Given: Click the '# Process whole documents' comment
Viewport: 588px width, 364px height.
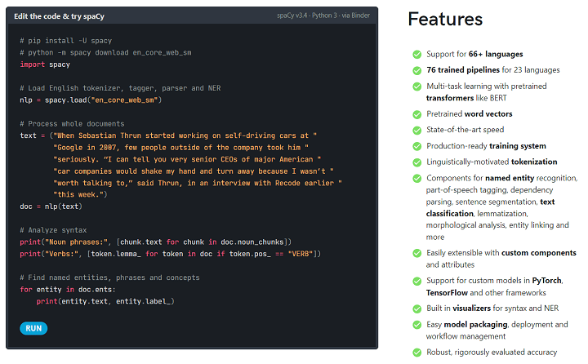Looking at the screenshot, I should [72, 124].
